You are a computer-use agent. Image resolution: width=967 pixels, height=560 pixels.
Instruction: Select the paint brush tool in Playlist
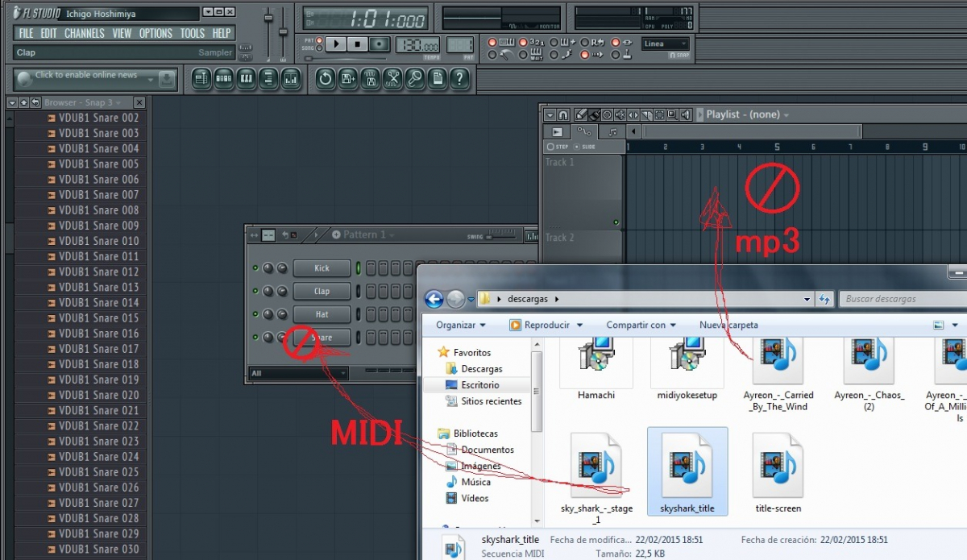pos(594,114)
